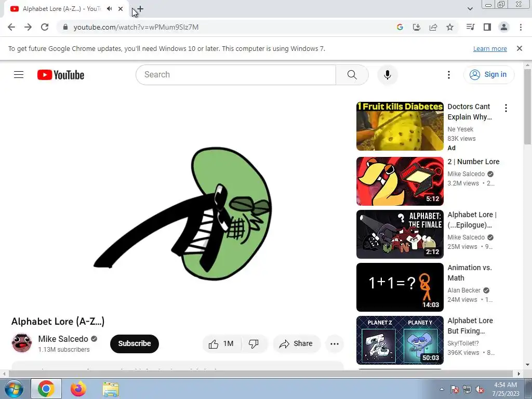
Task: Open the Doctors Cant Explain Why title
Action: pos(470,112)
